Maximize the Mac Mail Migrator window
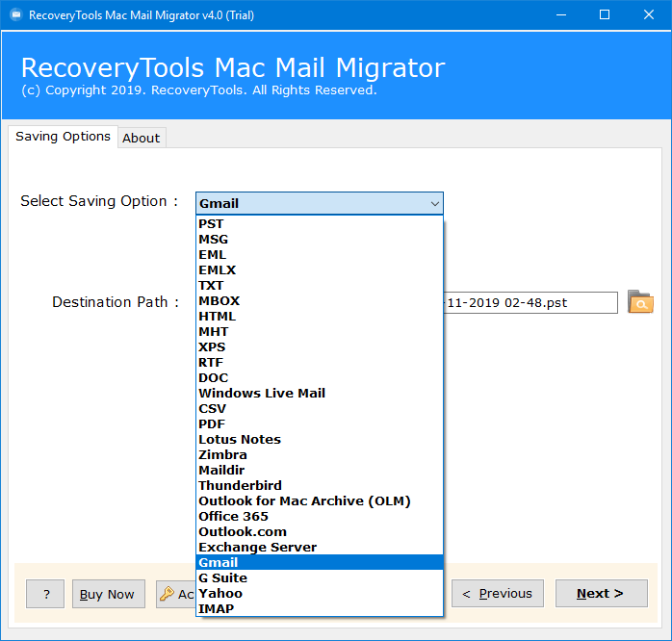Viewport: 672px width, 641px height. point(605,15)
